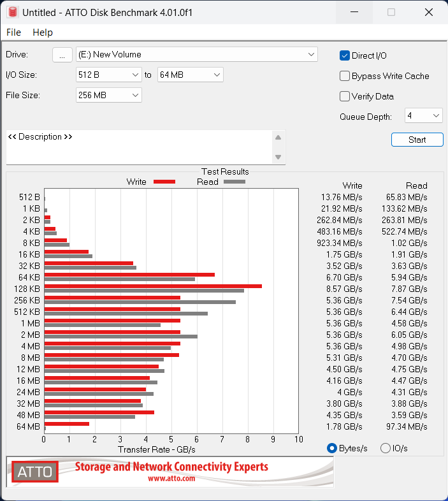448x501 pixels.
Task: Click the gray Read legend swatch
Action: coord(235,182)
